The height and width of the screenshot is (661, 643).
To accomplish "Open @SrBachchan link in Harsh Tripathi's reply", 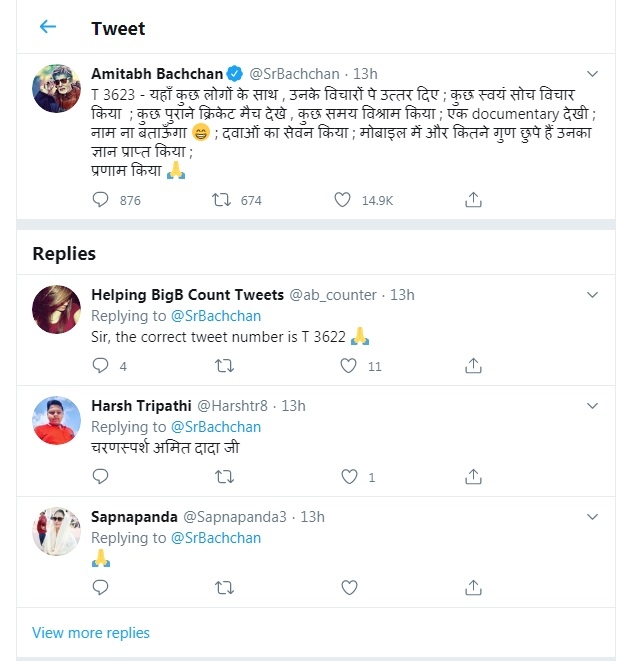I will [x=216, y=427].
